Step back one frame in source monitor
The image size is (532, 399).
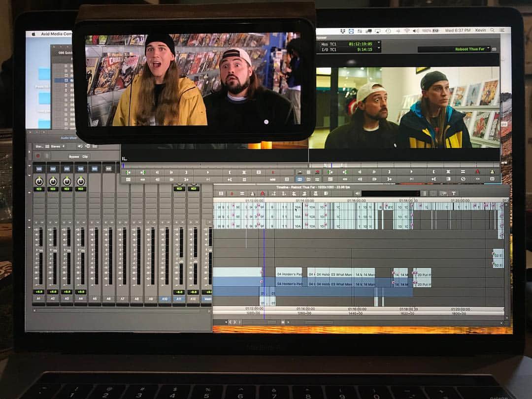(x=157, y=172)
